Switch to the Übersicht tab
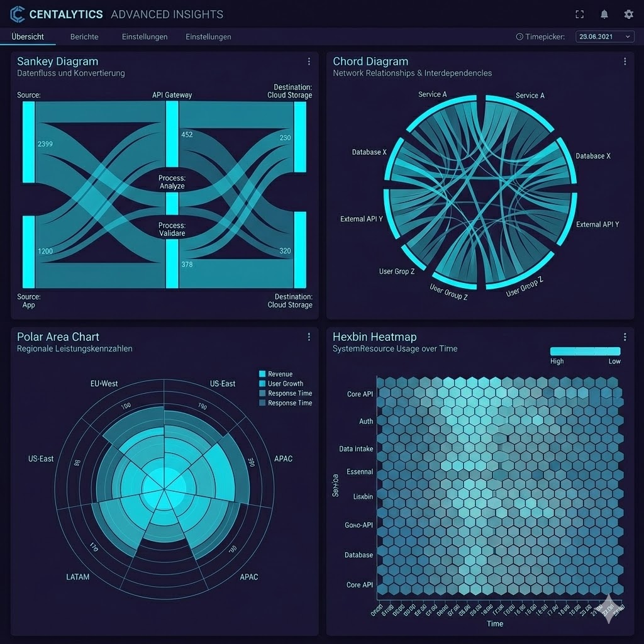Viewport: 644px width, 644px height. (28, 36)
